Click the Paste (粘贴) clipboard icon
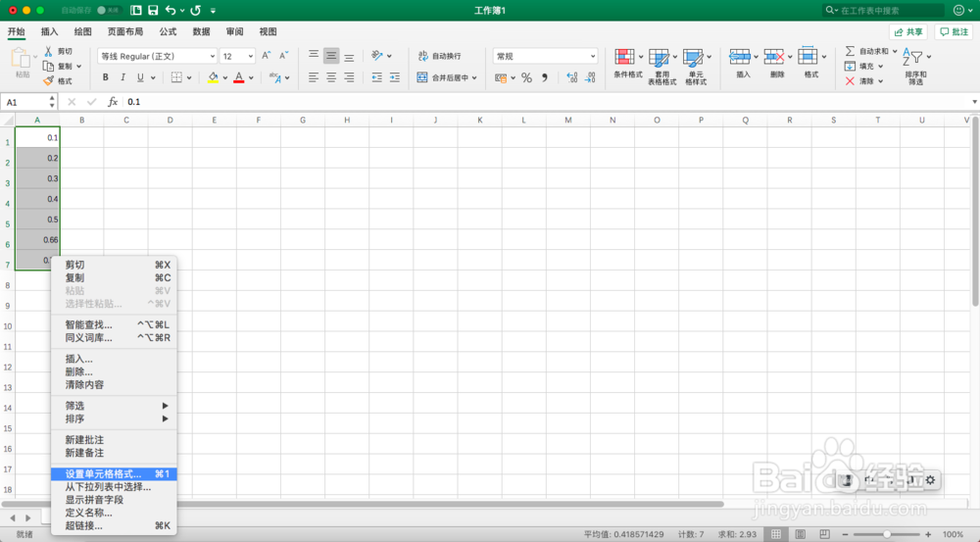Image resolution: width=980 pixels, height=542 pixels. (x=22, y=58)
